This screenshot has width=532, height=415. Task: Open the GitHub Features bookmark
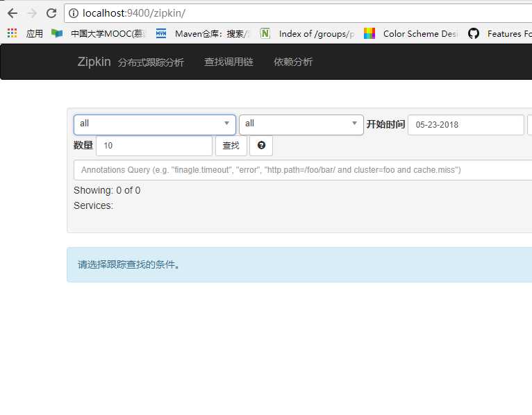pyautogui.click(x=500, y=33)
